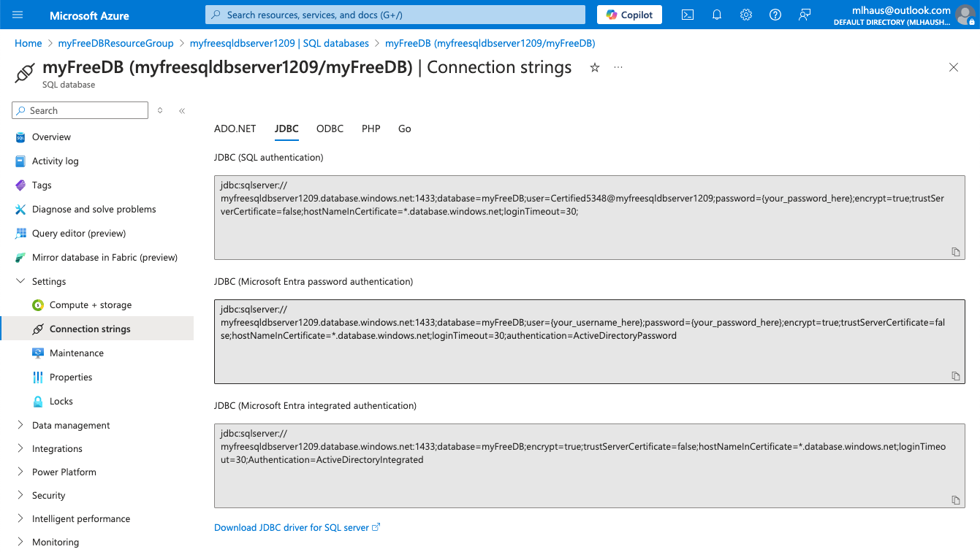980x552 pixels.
Task: Expand the Integrations group
Action: click(20, 449)
